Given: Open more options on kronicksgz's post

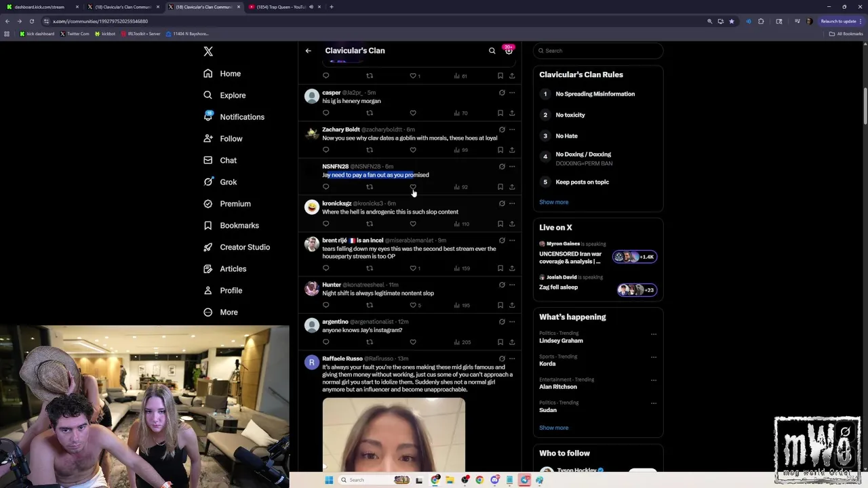Looking at the screenshot, I should 512,203.
